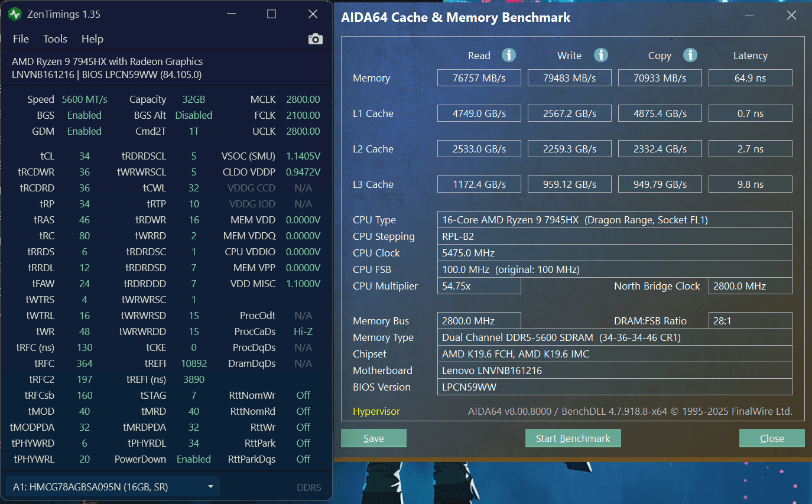
Task: Click the Read column info icon
Action: pyautogui.click(x=509, y=55)
